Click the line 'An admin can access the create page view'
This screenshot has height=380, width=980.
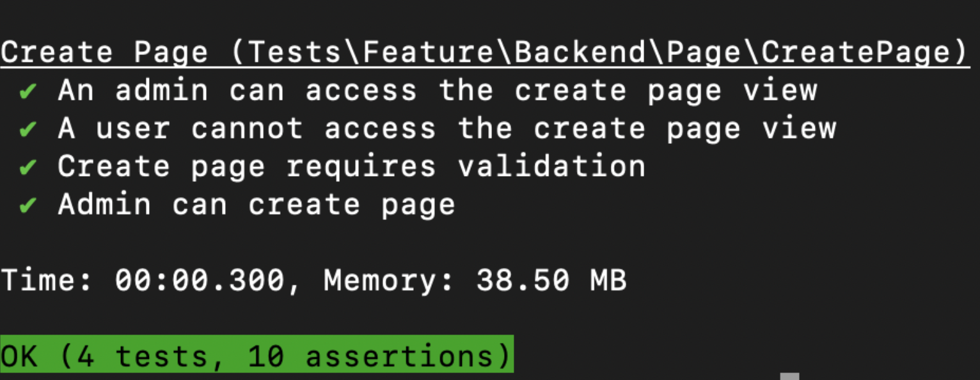point(437,91)
